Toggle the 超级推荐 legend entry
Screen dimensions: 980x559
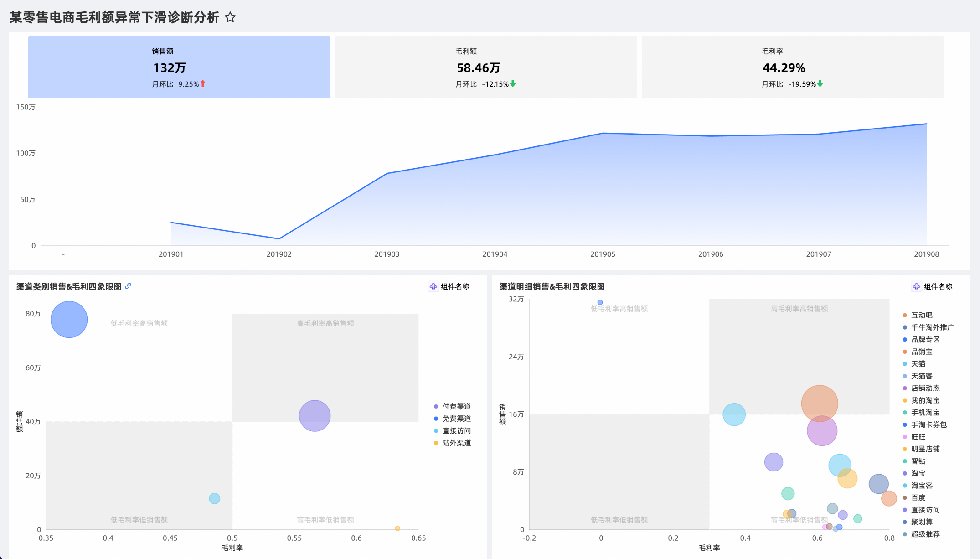coord(921,534)
